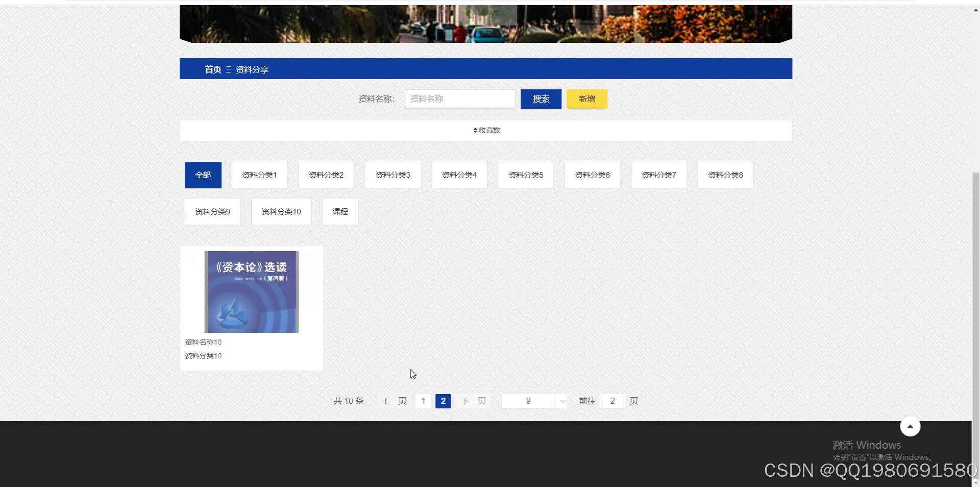The height and width of the screenshot is (487, 980).
Task: Select the 全部 category filter
Action: tap(203, 175)
